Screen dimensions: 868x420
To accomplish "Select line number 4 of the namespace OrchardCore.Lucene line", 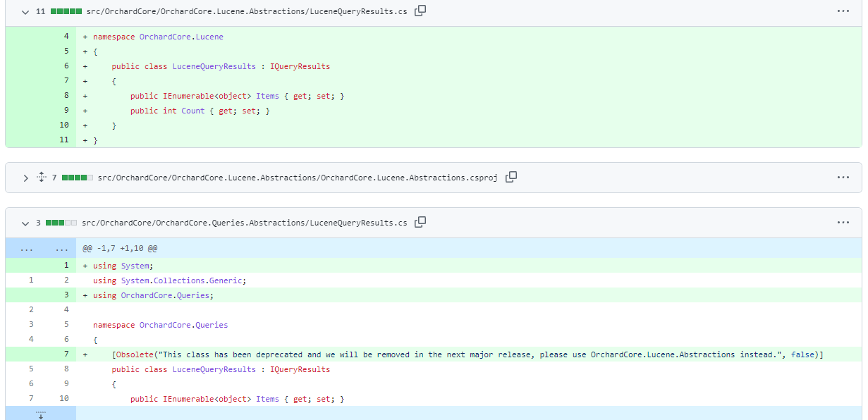I will [66, 36].
